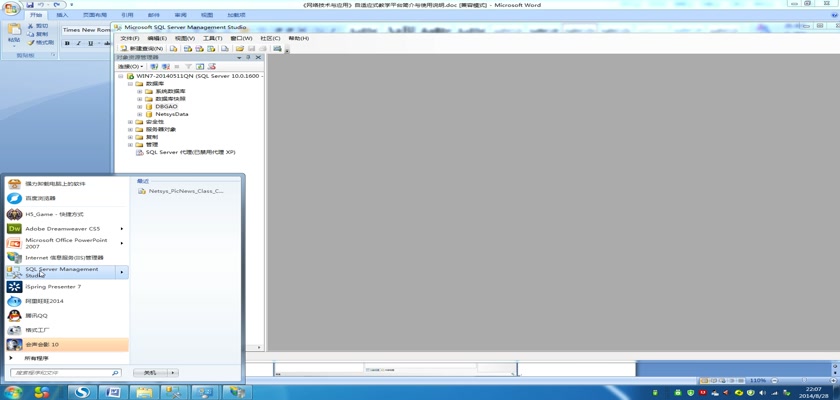
Task: Open the shutdown options arrow
Action: pyautogui.click(x=172, y=373)
